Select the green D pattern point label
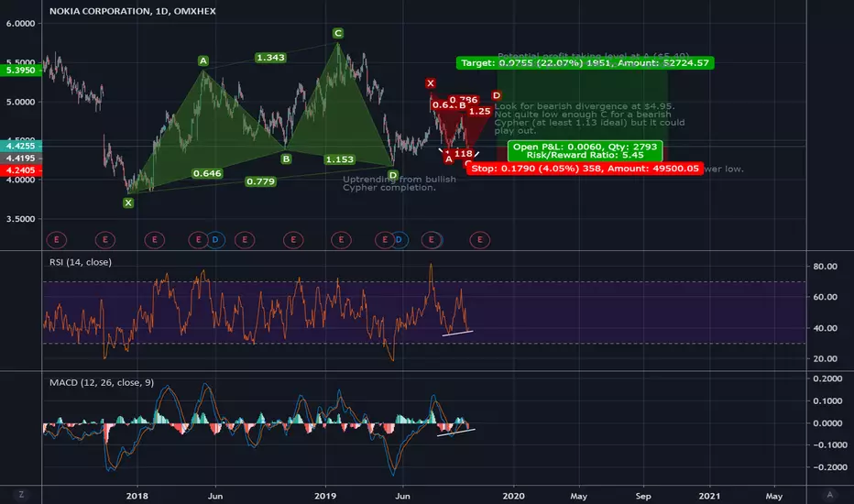The width and height of the screenshot is (854, 504). pos(393,175)
